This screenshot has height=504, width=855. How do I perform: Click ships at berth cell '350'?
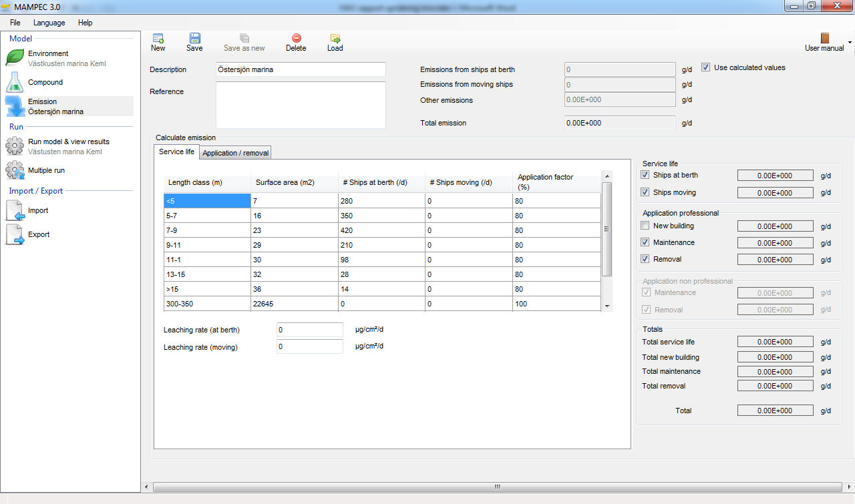tap(381, 216)
